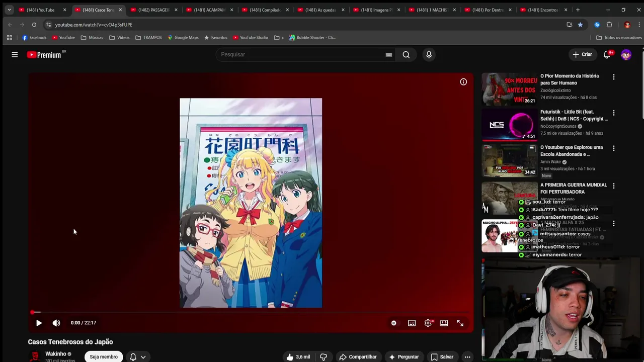Image resolution: width=644 pixels, height=362 pixels.
Task: Click the search magnifier button
Action: 406,54
